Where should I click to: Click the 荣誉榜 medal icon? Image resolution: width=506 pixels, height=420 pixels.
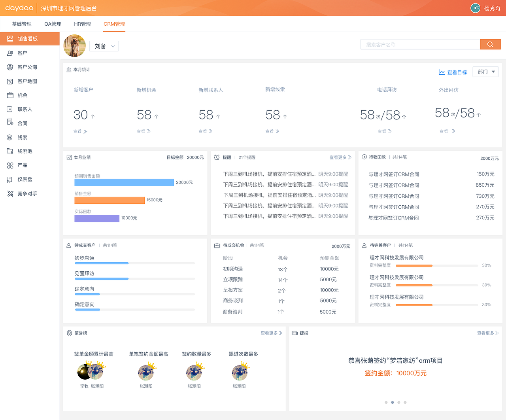pyautogui.click(x=69, y=333)
